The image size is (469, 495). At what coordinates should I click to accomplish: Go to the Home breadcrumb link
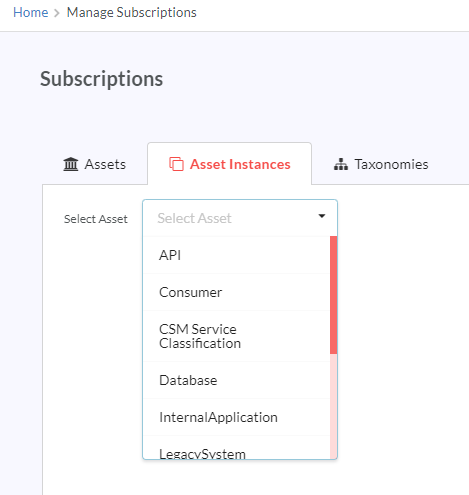pyautogui.click(x=31, y=13)
